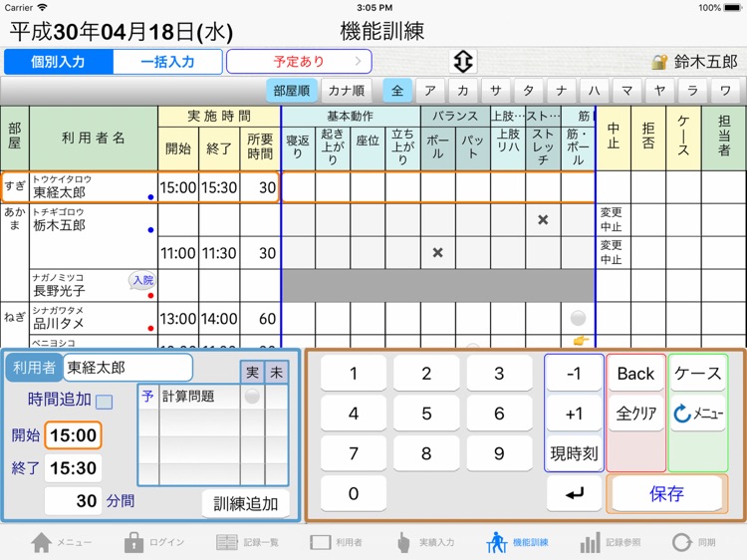Sort by 部屋順
This screenshot has height=560, width=747.
[292, 91]
